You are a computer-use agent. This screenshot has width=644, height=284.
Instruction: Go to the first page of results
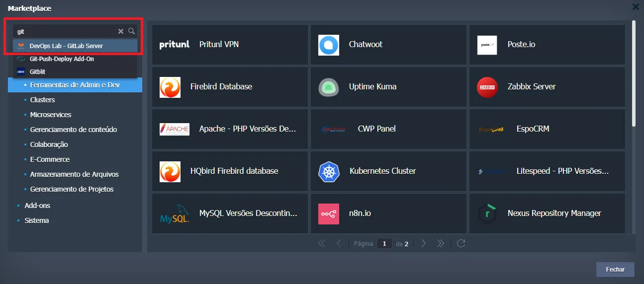click(x=322, y=243)
